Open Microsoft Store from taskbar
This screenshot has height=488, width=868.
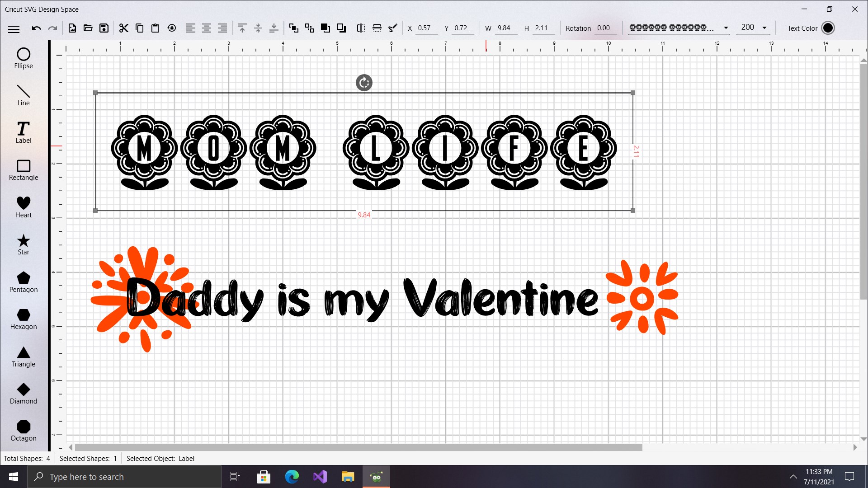pyautogui.click(x=264, y=477)
